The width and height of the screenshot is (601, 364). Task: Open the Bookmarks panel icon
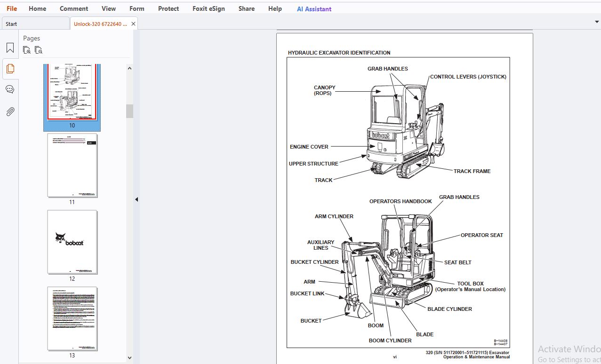[x=10, y=47]
